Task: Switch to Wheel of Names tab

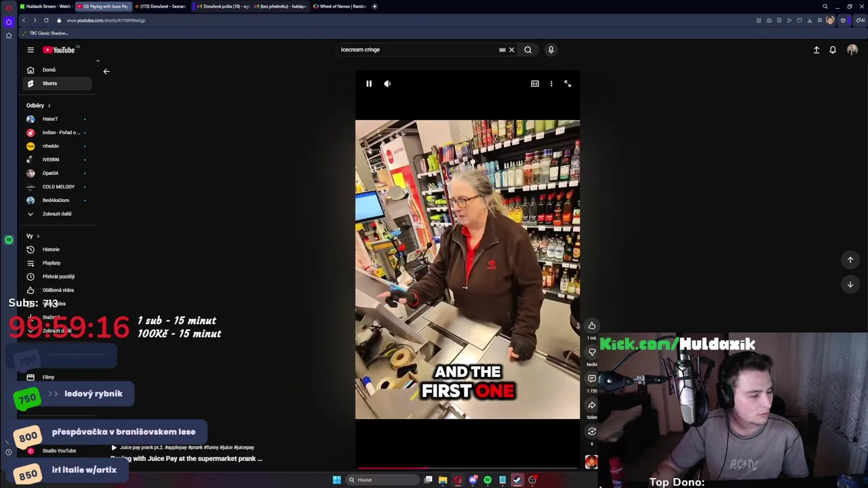Action: click(340, 6)
